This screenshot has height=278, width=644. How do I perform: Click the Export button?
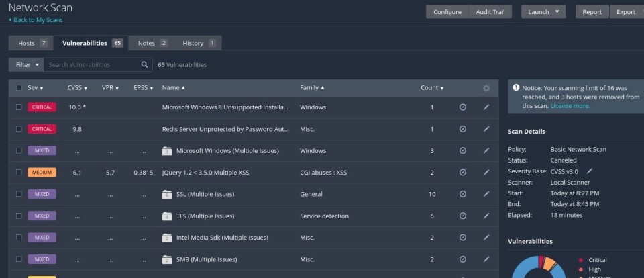[627, 12]
